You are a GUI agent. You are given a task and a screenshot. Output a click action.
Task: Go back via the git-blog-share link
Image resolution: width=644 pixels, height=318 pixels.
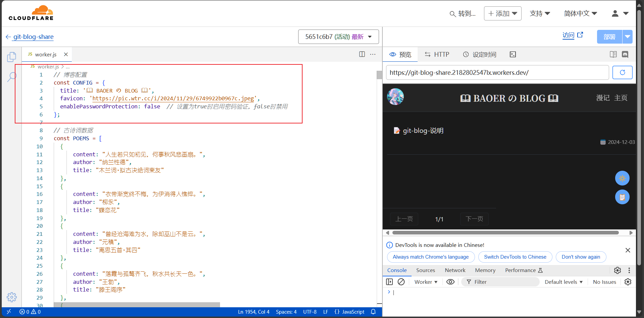pyautogui.click(x=30, y=37)
